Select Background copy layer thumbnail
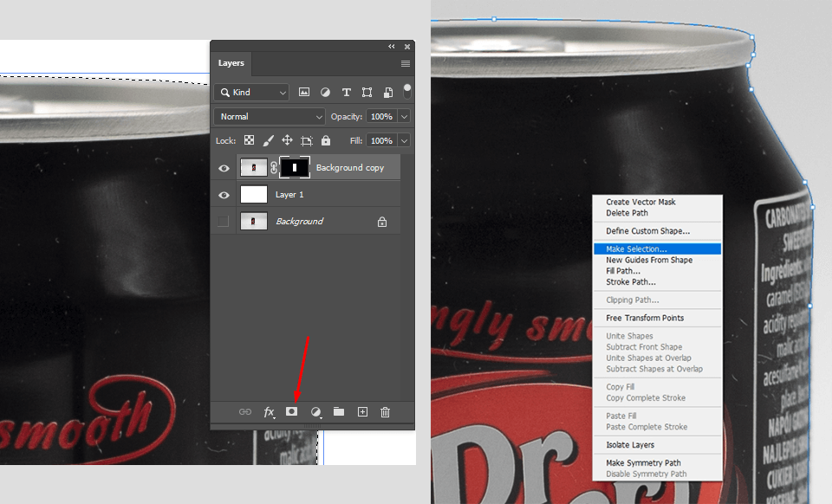832x504 pixels. coord(254,167)
